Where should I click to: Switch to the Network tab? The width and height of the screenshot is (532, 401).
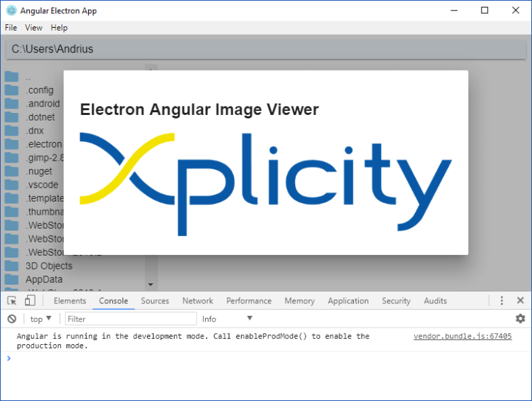point(197,301)
